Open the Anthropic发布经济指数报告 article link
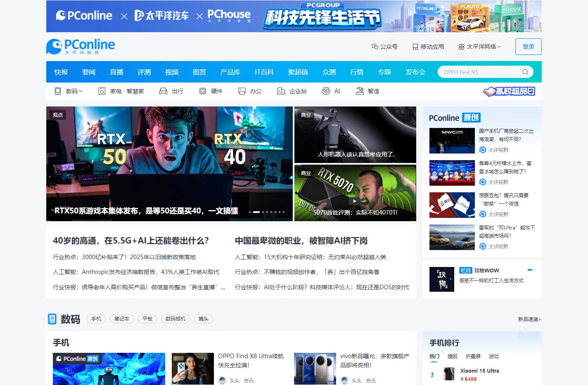The width and height of the screenshot is (588, 385). click(x=151, y=272)
